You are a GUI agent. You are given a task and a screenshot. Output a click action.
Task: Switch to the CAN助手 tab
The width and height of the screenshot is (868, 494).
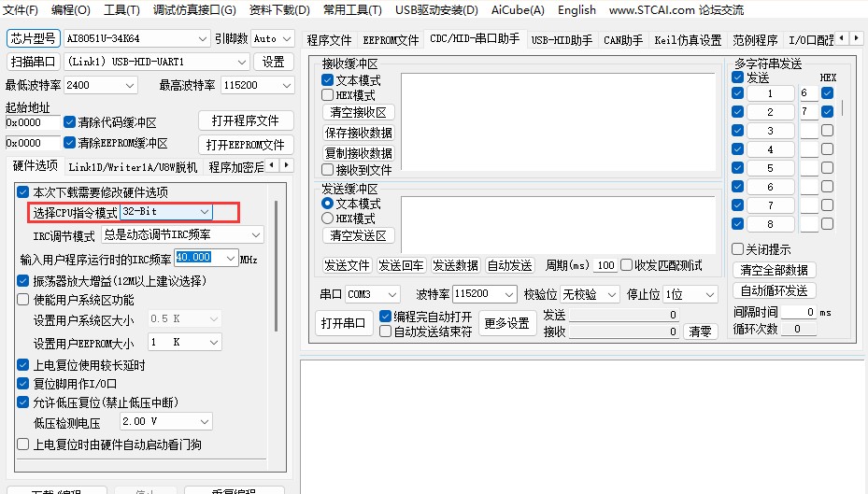click(623, 40)
